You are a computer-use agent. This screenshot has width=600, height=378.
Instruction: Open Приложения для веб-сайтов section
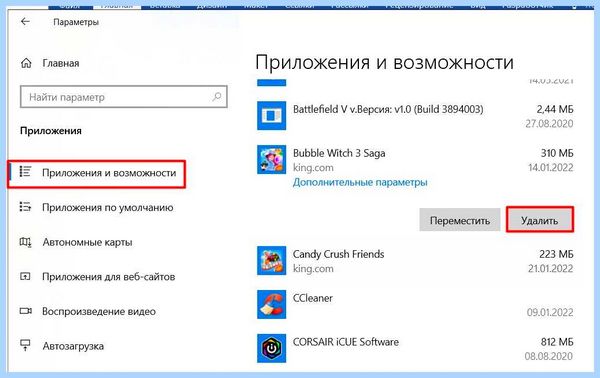click(109, 277)
